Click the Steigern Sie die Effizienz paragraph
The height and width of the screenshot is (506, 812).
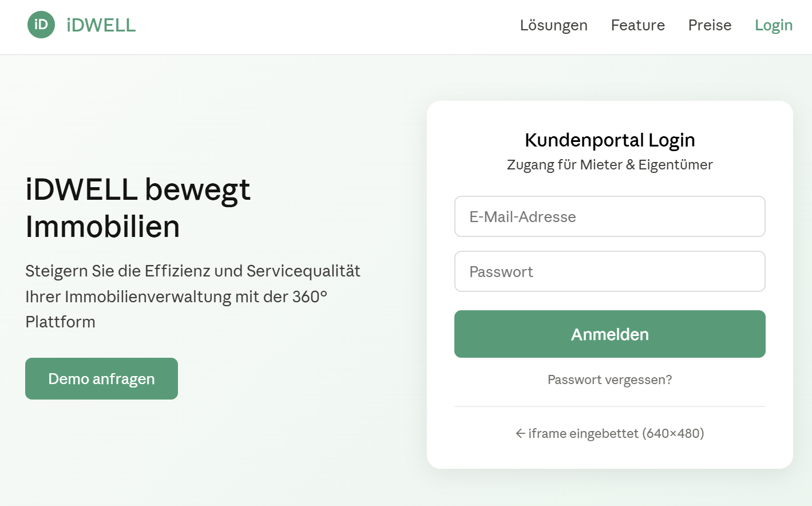click(x=193, y=271)
